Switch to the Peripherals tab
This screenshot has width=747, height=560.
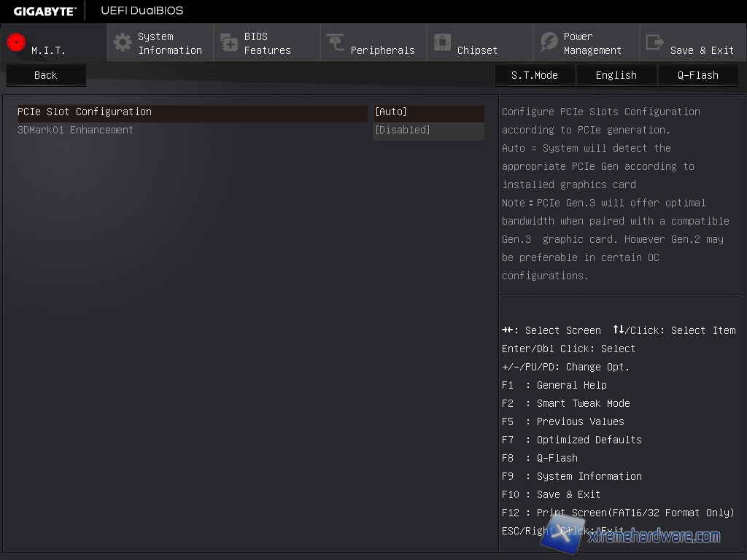tap(382, 50)
